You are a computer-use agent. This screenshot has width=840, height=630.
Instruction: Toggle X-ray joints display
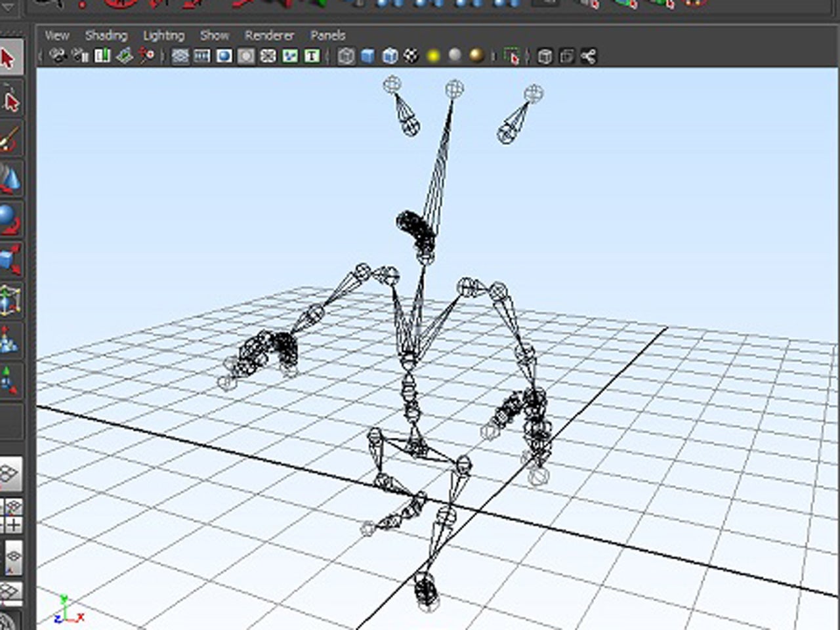589,56
